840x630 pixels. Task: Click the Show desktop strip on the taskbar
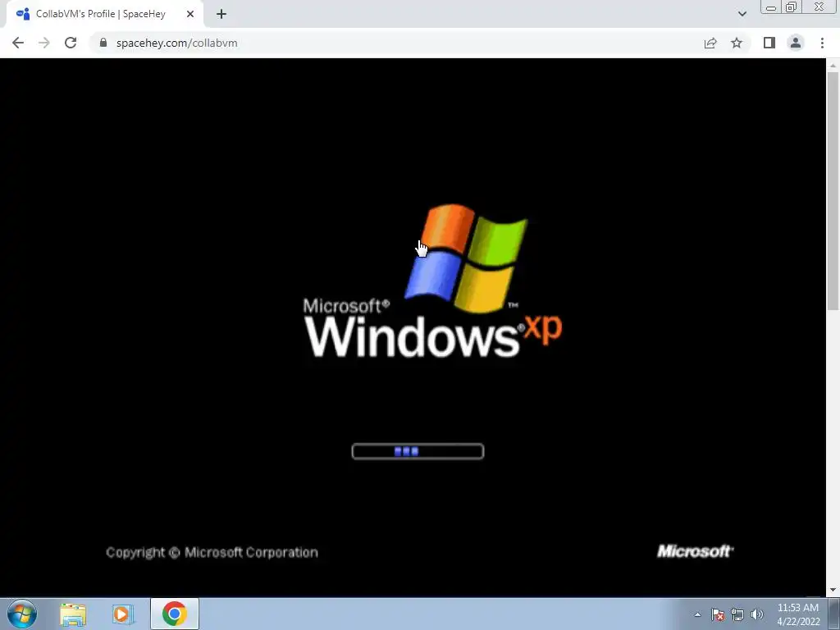(x=834, y=614)
